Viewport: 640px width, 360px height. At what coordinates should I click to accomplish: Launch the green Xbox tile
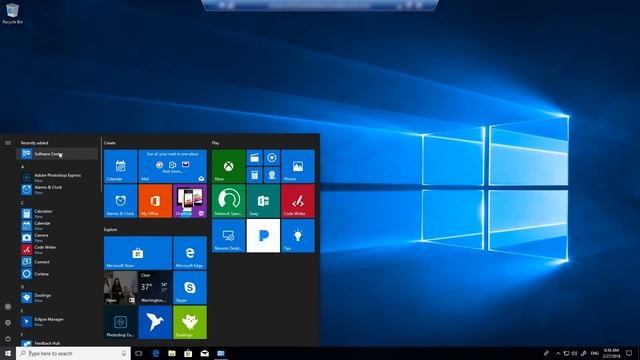click(x=229, y=166)
